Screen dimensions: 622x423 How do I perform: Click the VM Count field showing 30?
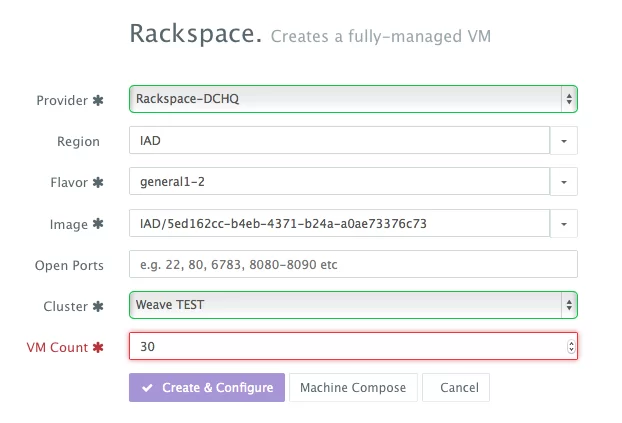[353, 346]
